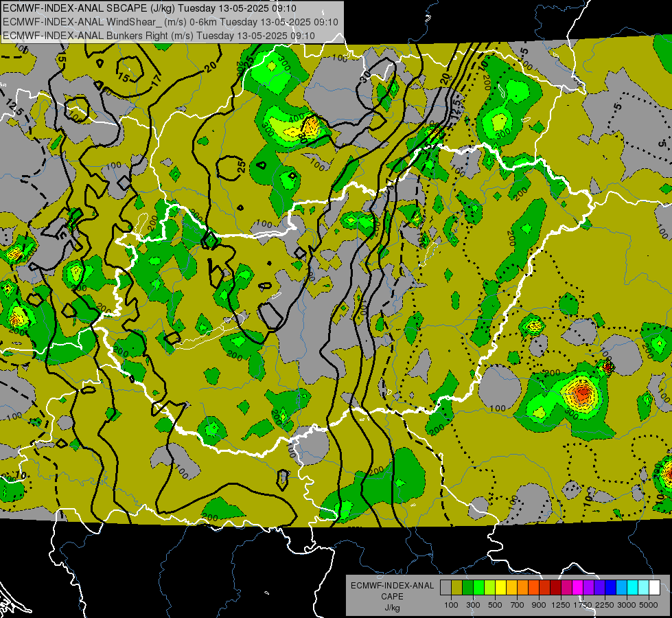The width and height of the screenshot is (672, 618).
Task: Select the Bunkers Right header line
Action: click(x=159, y=36)
